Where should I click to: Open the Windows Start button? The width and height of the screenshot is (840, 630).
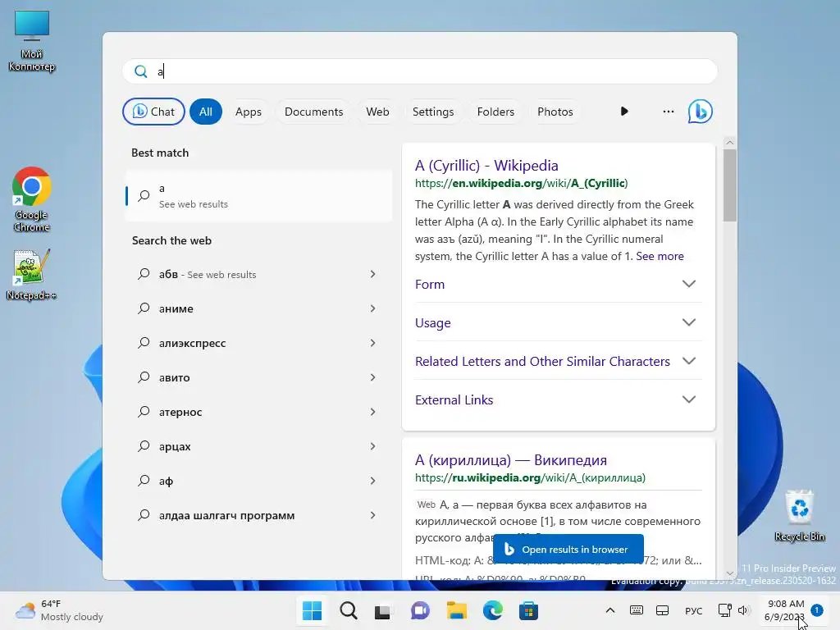313,610
